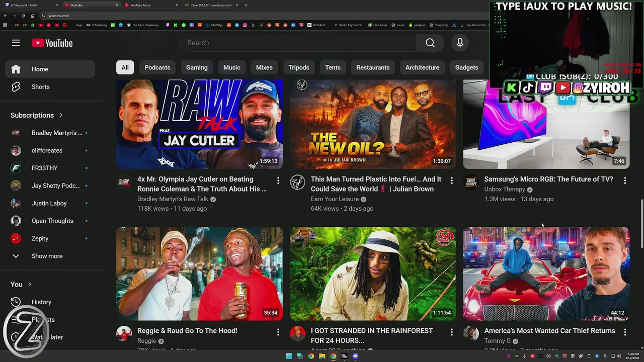Open Justin Laboy subscription
The image size is (644, 362).
pos(50,203)
